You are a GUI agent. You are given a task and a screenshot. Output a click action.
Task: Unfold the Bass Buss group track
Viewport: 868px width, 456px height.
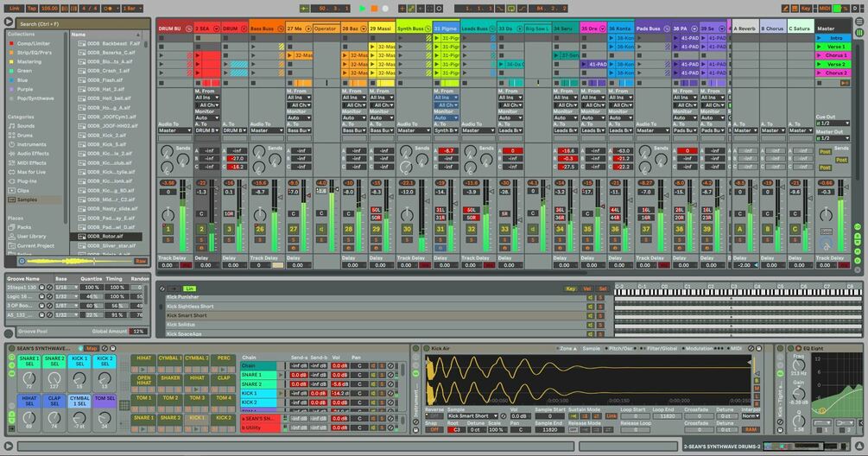click(281, 28)
